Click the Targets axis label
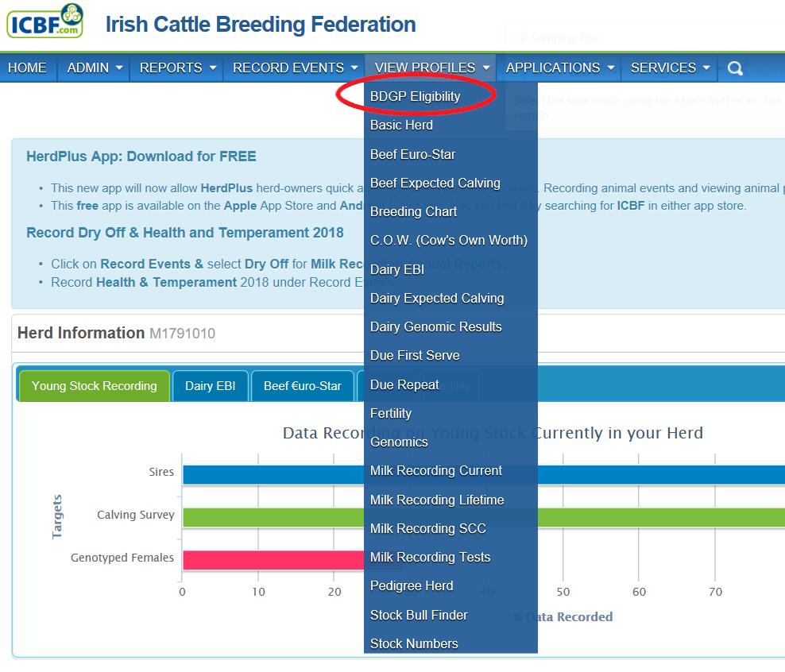785x672 pixels. click(x=57, y=517)
